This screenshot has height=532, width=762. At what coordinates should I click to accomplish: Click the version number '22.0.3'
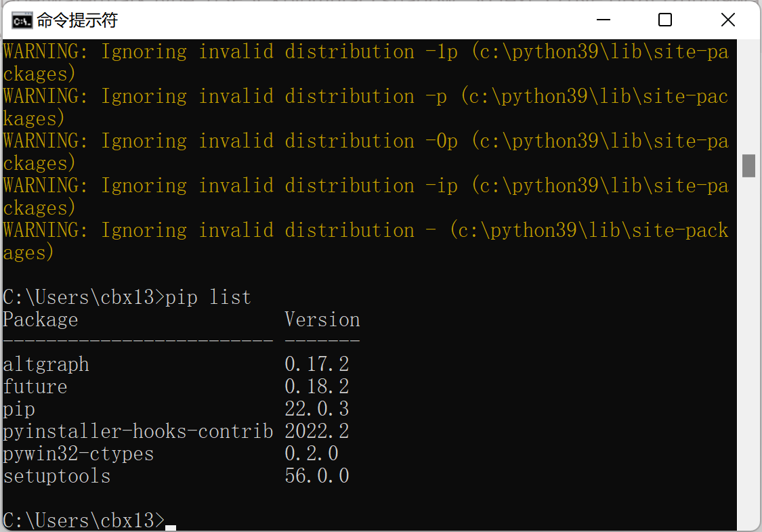point(316,409)
